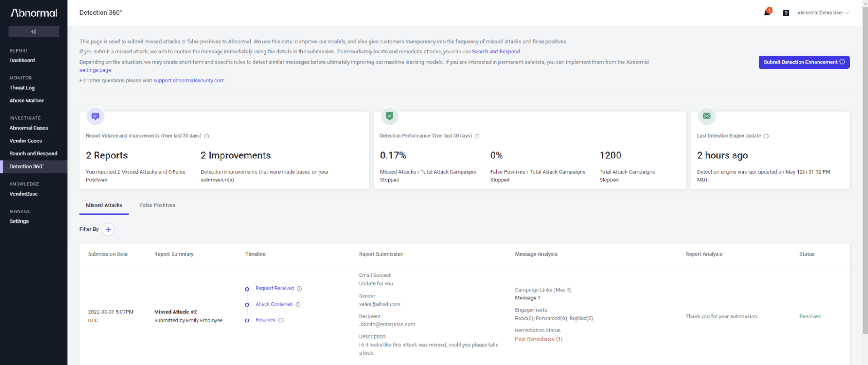Open the help question mark icon
The width and height of the screenshot is (868, 365).
pyautogui.click(x=786, y=13)
